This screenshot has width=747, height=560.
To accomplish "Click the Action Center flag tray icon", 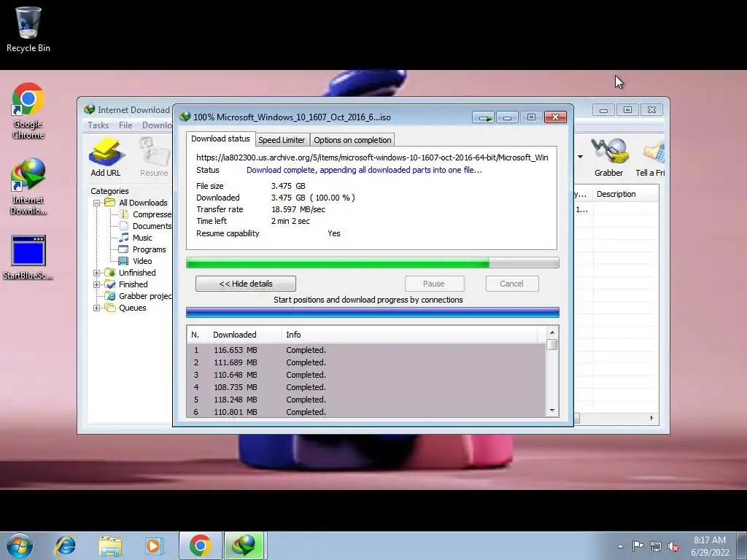I will point(638,545).
